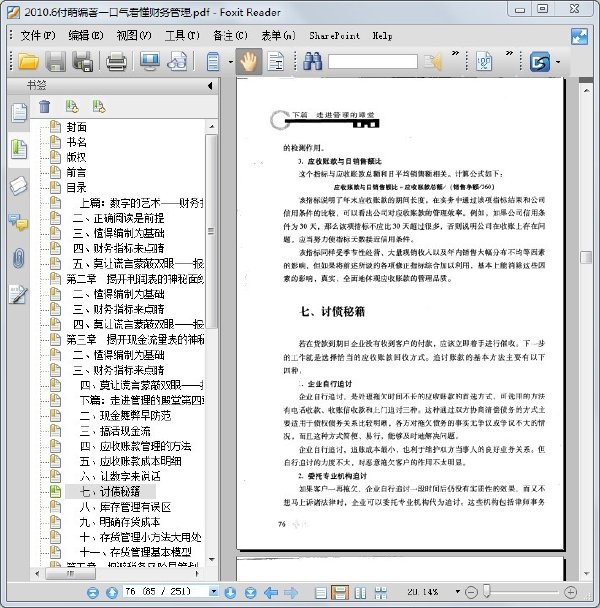Open the Bookmarks panel in sidebar
This screenshot has height=608, width=600.
18,149
